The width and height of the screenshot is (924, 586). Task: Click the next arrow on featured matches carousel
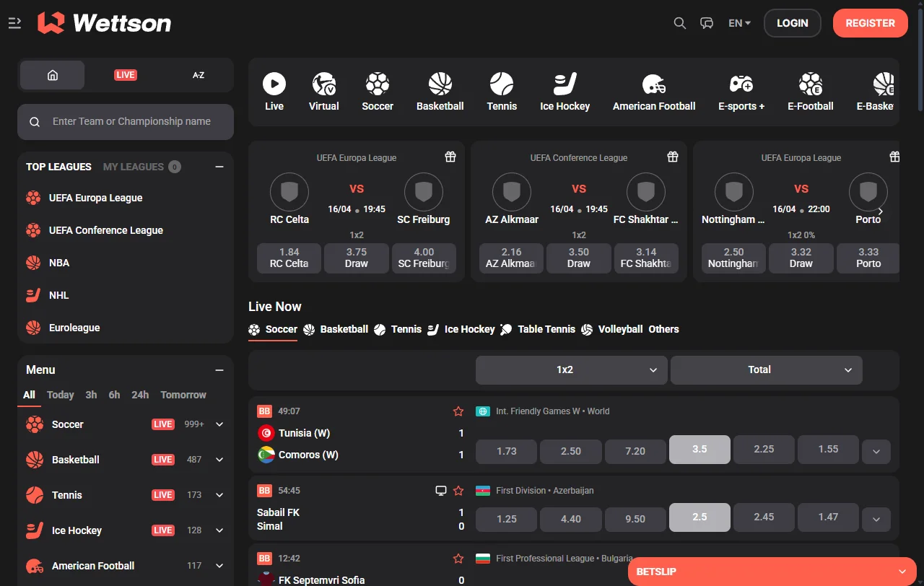[881, 211]
